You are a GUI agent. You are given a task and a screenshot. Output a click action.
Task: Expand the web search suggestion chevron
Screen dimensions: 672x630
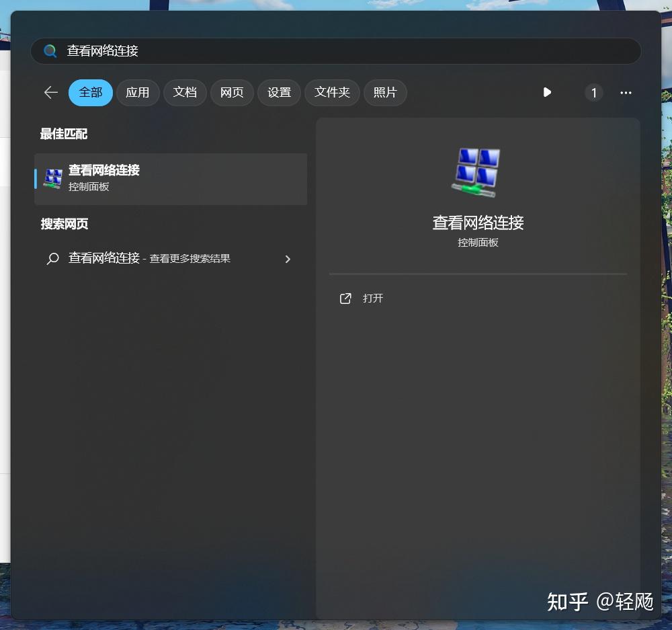coord(288,259)
